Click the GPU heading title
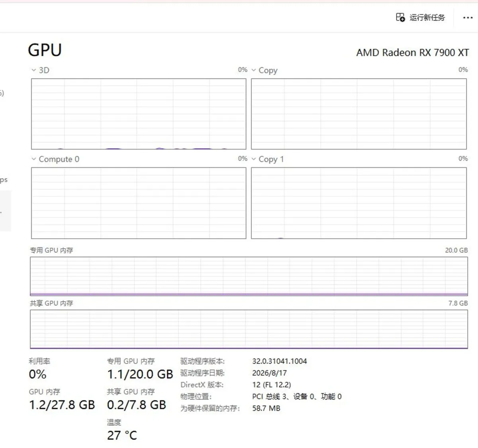This screenshot has height=448, width=478. click(x=45, y=50)
